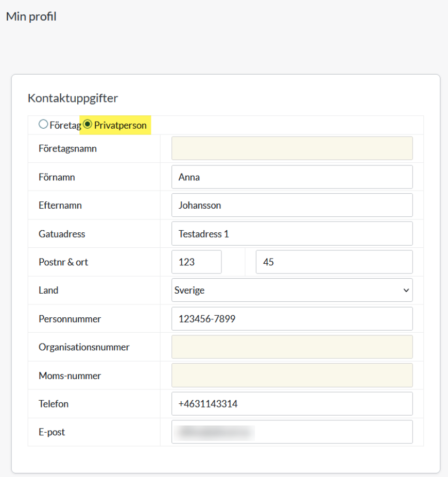Click the postal code field containing 123

[196, 262]
